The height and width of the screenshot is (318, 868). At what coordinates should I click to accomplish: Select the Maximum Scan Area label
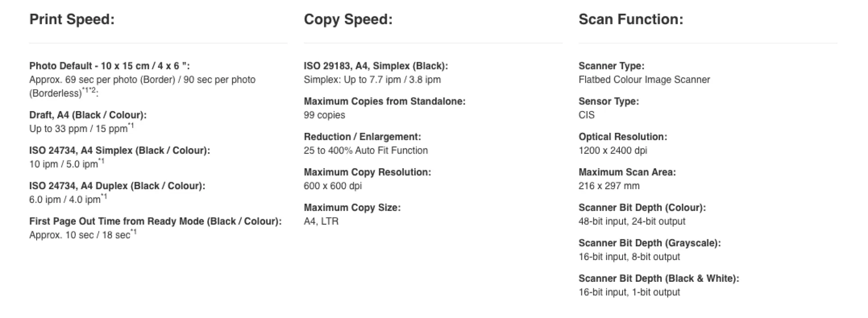[627, 172]
